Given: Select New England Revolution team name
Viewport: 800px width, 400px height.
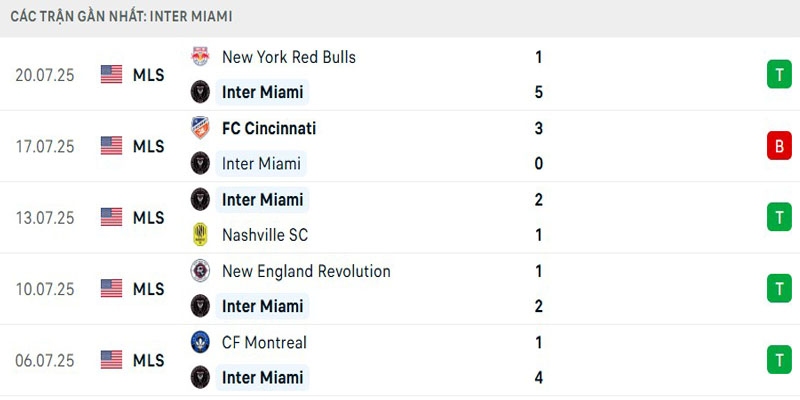Looking at the screenshot, I should click(x=306, y=271).
